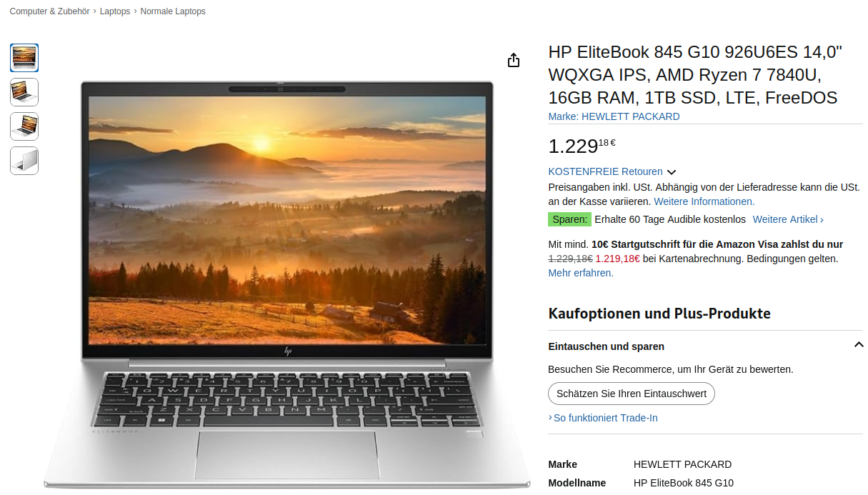Viewport: 868px width, 495px height.
Task: Select the first front-view laptop thumbnail
Action: pyautogui.click(x=24, y=58)
